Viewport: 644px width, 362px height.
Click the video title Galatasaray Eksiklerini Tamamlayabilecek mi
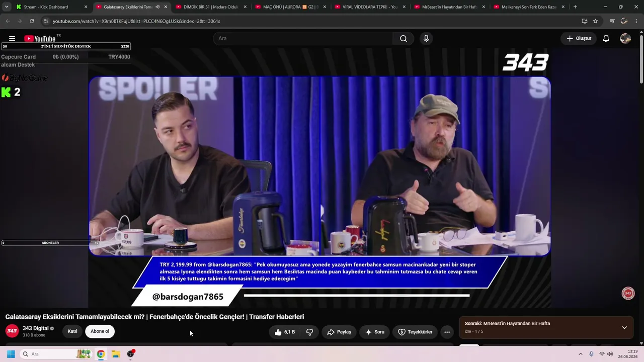pyautogui.click(x=154, y=317)
